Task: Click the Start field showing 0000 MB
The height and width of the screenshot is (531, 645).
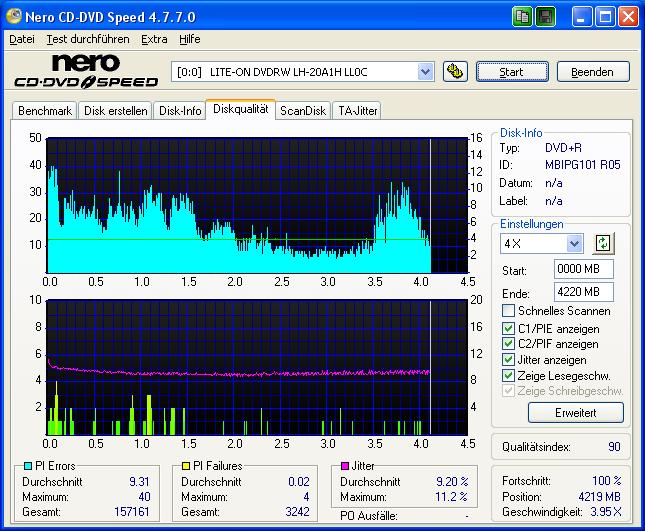Action: click(x=584, y=269)
